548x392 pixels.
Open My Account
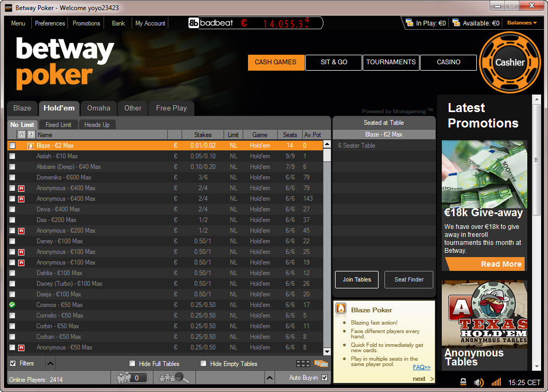pyautogui.click(x=150, y=23)
